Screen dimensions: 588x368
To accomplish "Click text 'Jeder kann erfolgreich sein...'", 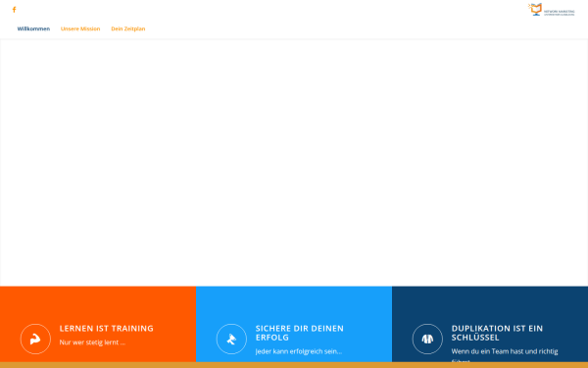I will click(299, 351).
